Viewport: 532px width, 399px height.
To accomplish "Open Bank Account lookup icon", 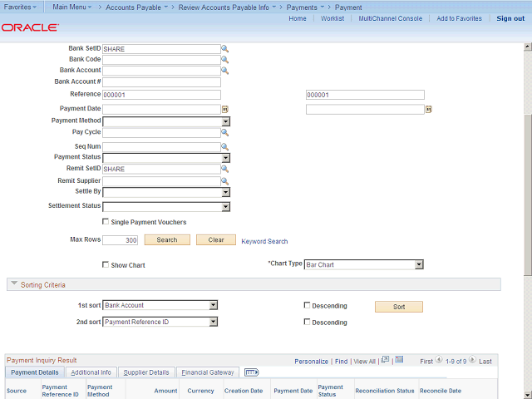I will pos(224,71).
